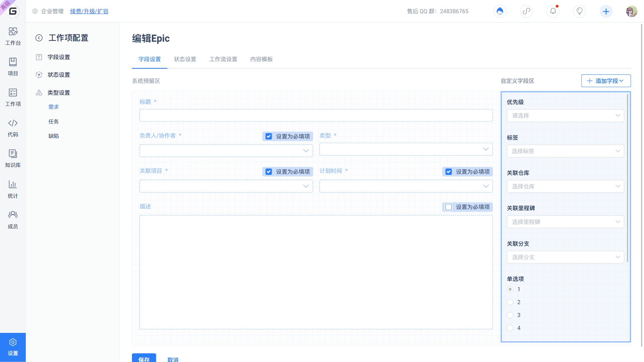
Task: Click the 标题 input field
Action: pyautogui.click(x=316, y=115)
